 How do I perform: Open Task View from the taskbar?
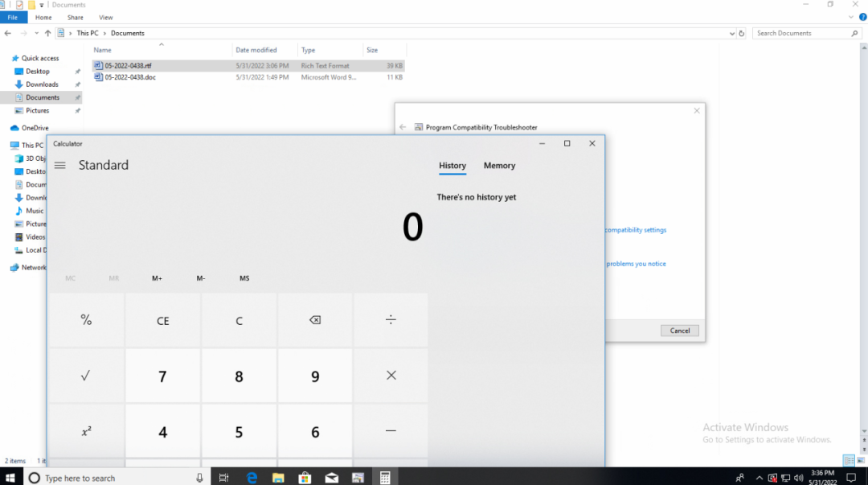(223, 477)
